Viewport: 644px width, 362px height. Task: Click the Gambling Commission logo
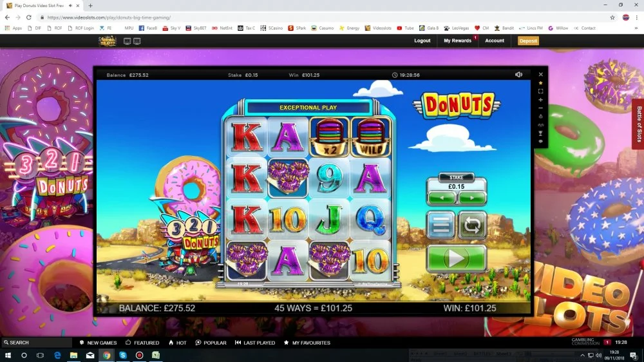pyautogui.click(x=585, y=342)
